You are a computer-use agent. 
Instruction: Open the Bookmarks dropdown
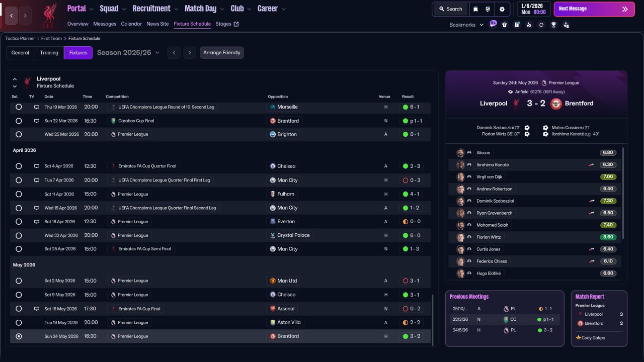pyautogui.click(x=466, y=25)
